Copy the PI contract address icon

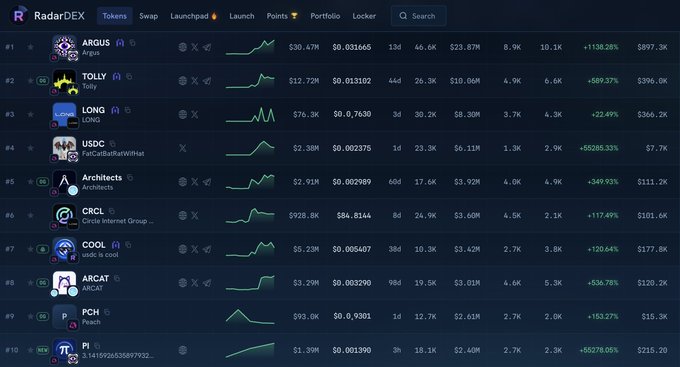[x=97, y=346]
